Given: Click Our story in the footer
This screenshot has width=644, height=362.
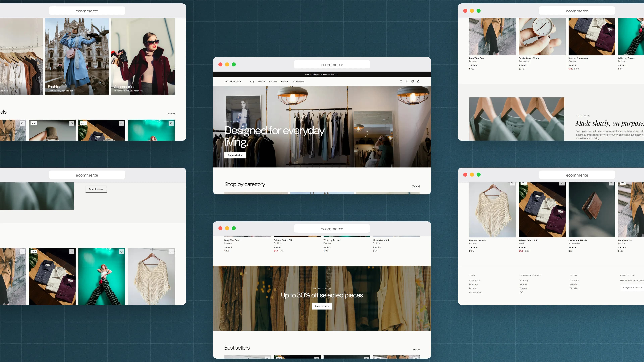Looking at the screenshot, I should [x=574, y=280].
